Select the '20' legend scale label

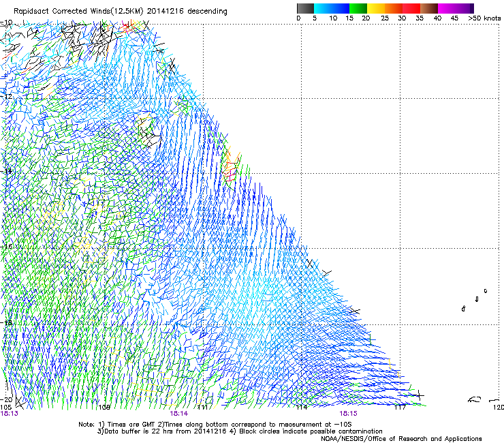coord(366,18)
